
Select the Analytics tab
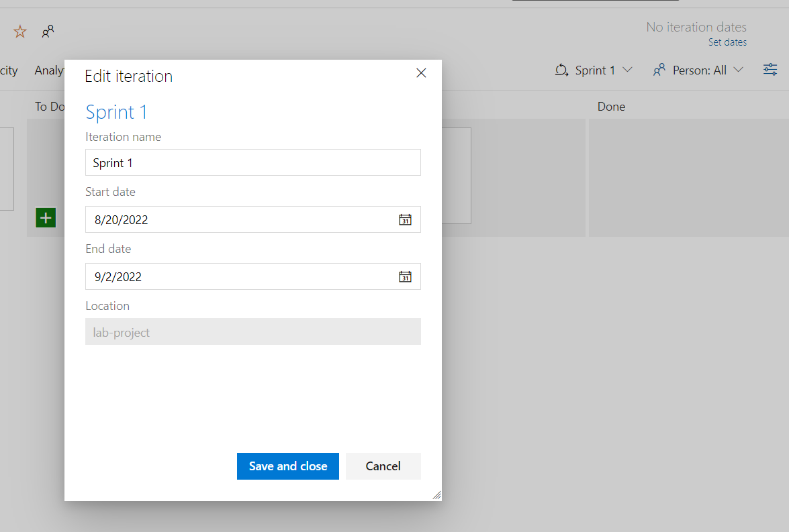tap(49, 70)
